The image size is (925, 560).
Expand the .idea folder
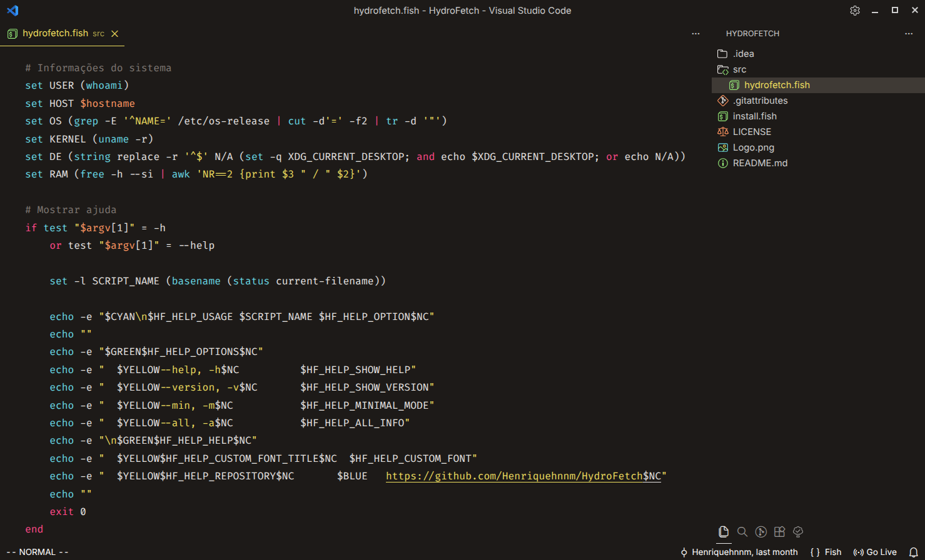[x=818, y=54]
